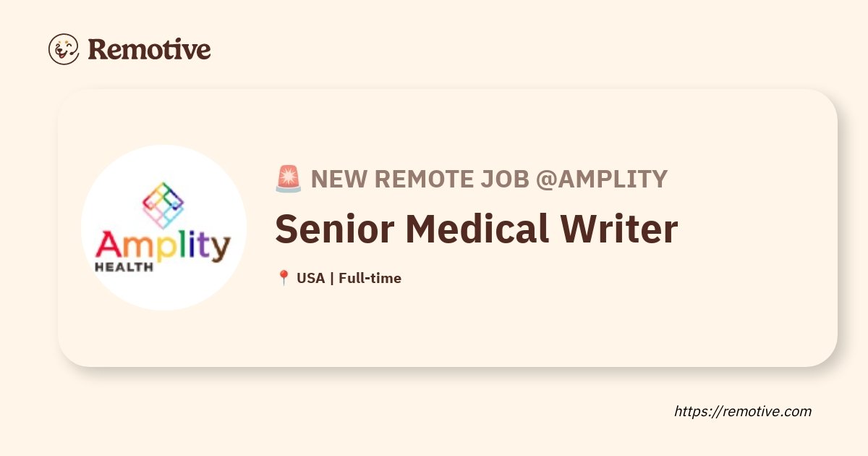
Task: Visit the https://remotive.com link
Action: point(743,411)
